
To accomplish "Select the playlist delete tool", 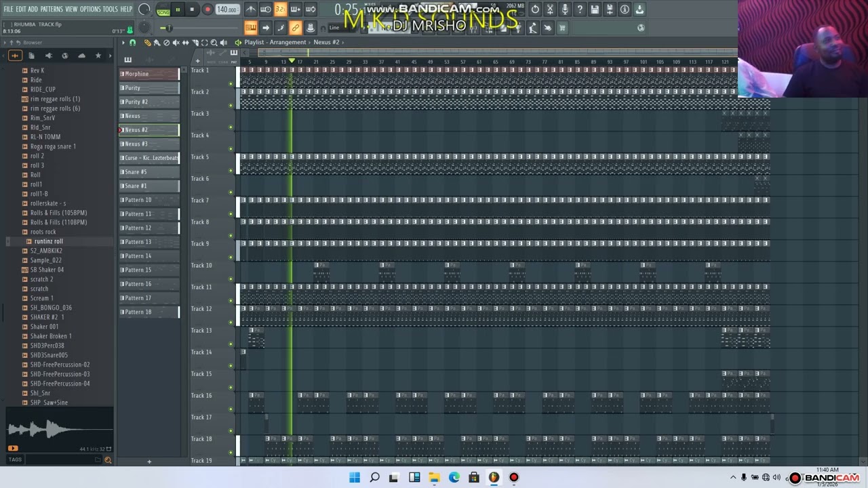I will [166, 43].
